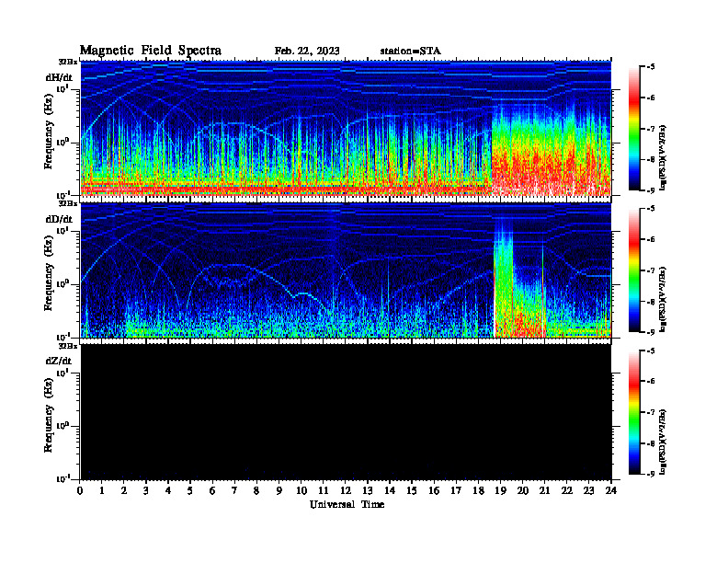Click the "-5" tick of dZ/dt color scale
Image resolution: width=728 pixels, height=563 pixels.
click(651, 350)
